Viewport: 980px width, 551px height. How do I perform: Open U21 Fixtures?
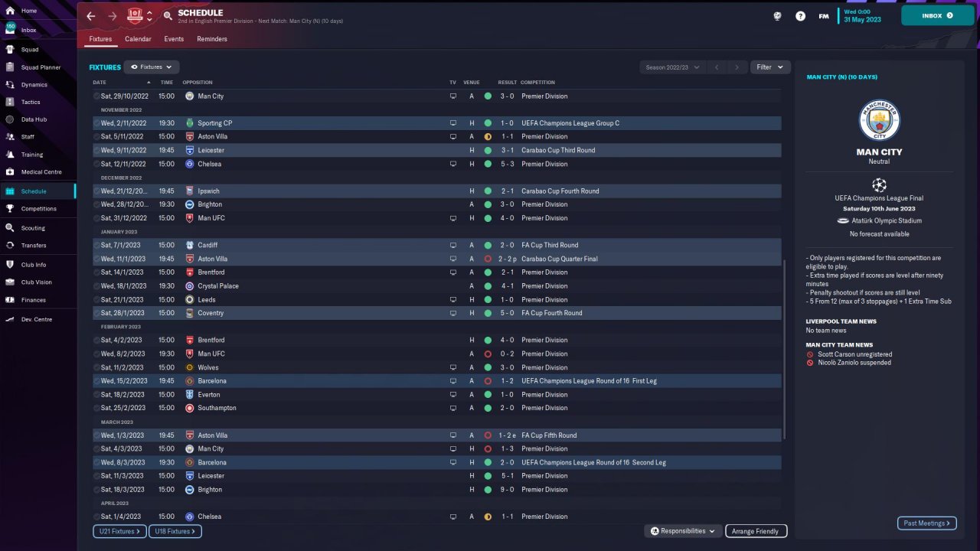click(119, 531)
